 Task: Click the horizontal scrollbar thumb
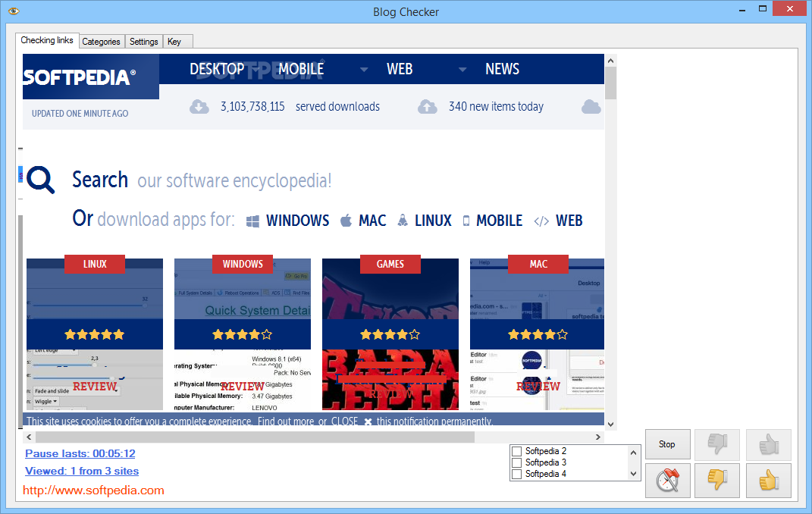pyautogui.click(x=255, y=437)
